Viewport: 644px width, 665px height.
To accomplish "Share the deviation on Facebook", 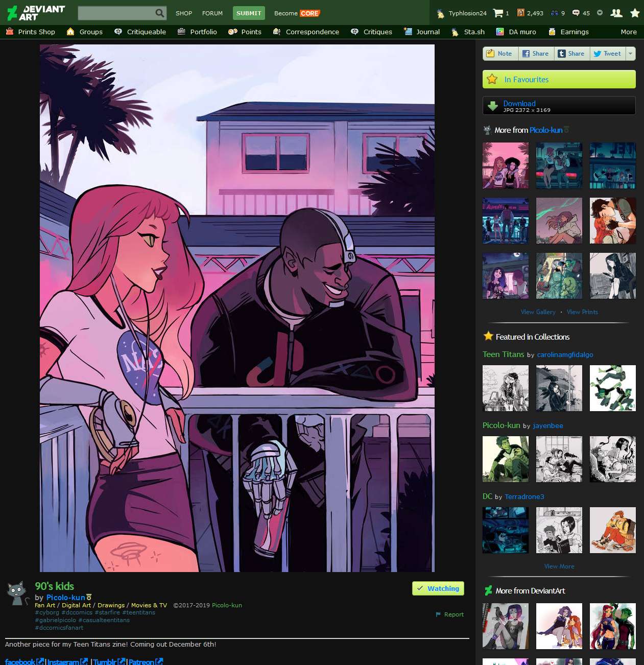I will (536, 53).
